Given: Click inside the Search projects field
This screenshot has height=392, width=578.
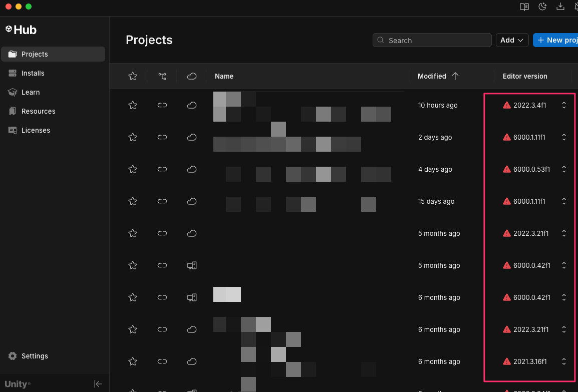Looking at the screenshot, I should pos(432,40).
